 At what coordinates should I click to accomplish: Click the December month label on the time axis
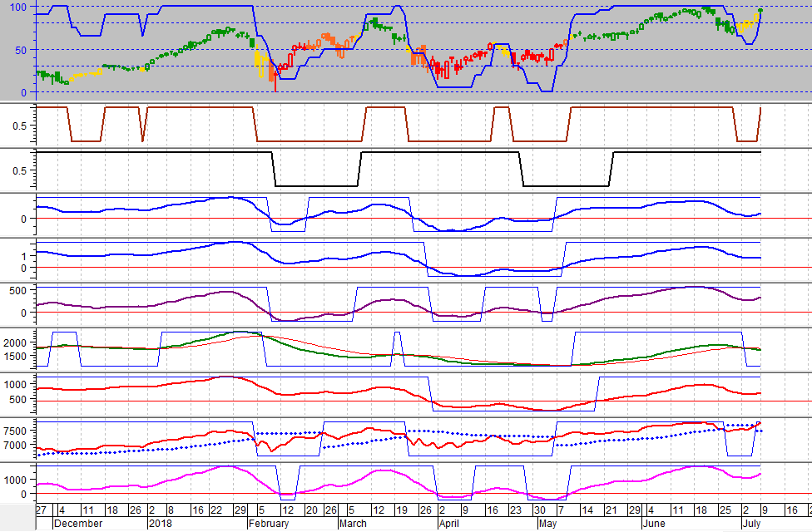(x=77, y=524)
